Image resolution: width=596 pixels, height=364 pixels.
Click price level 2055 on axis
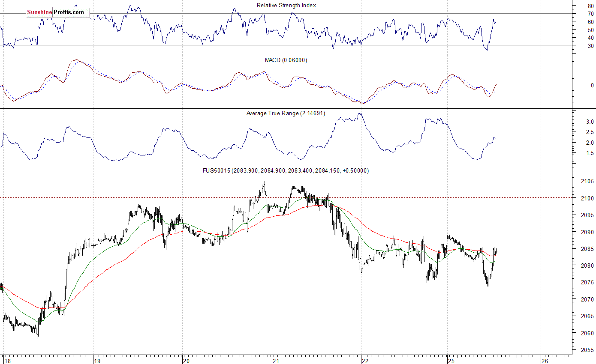tap(587, 350)
